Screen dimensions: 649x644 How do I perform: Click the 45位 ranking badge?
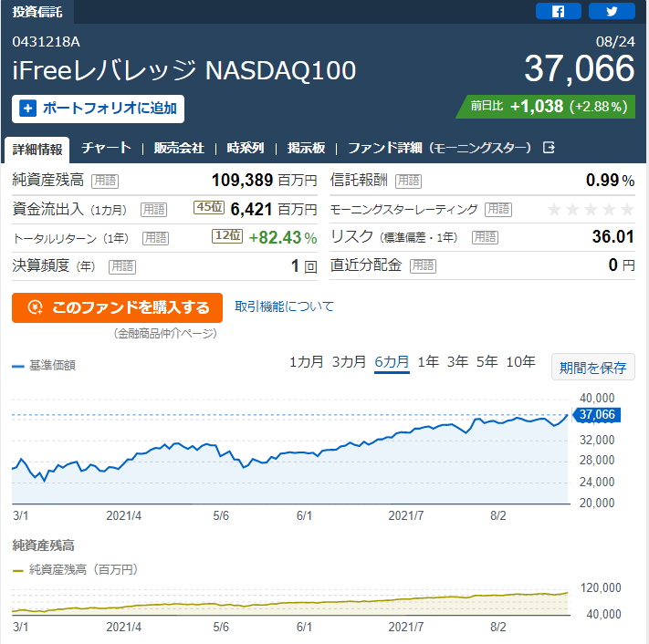coord(209,208)
